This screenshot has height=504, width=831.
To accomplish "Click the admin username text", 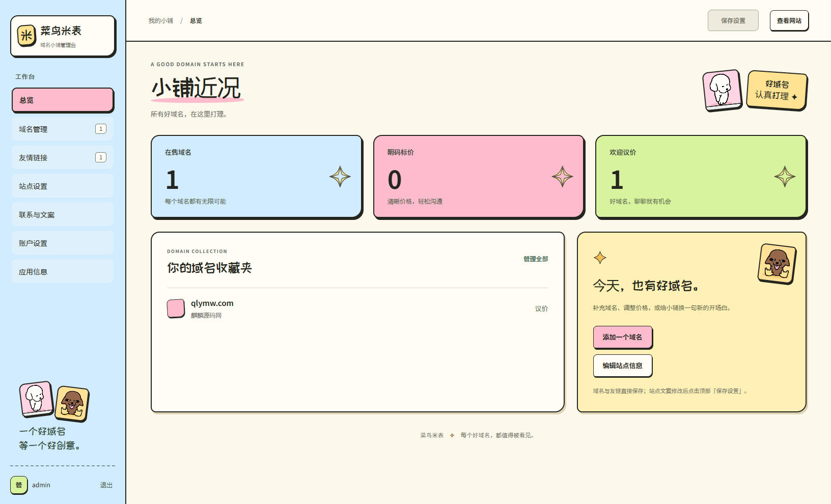I will click(x=41, y=485).
